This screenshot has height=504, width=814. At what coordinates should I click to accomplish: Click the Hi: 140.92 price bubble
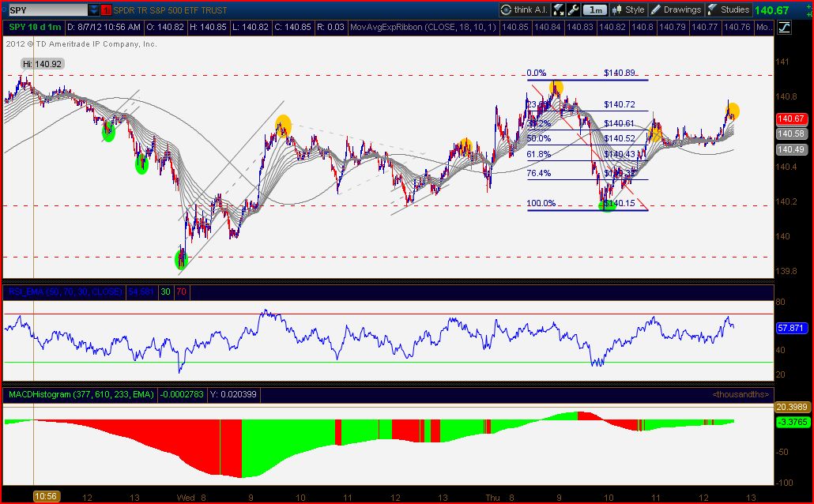pos(42,64)
